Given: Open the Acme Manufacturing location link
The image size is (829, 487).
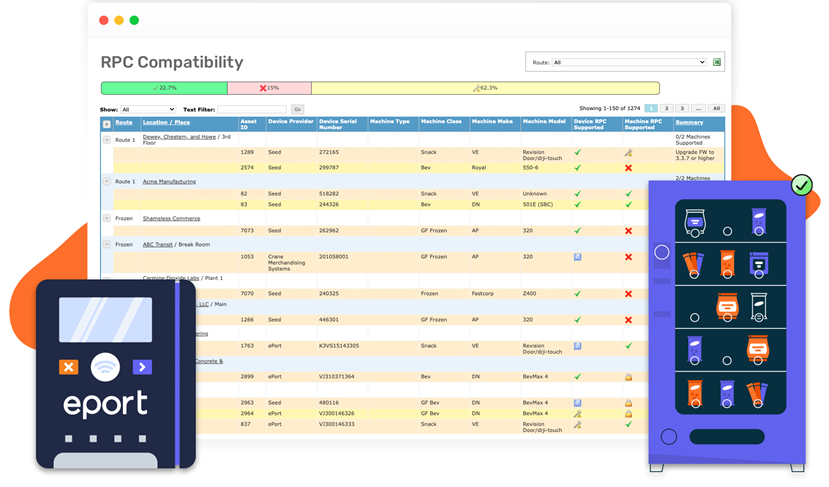Looking at the screenshot, I should tap(169, 182).
